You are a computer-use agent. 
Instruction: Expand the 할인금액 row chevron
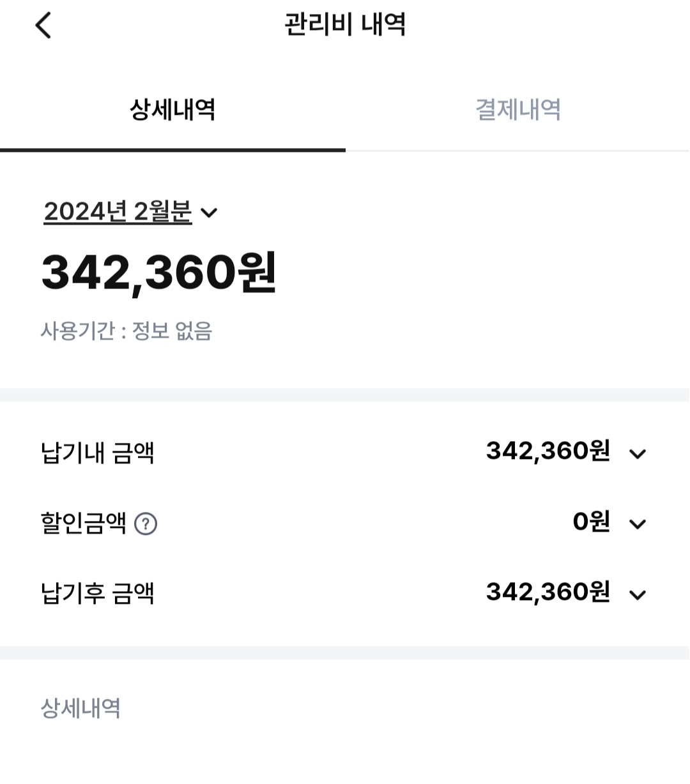pos(638,524)
